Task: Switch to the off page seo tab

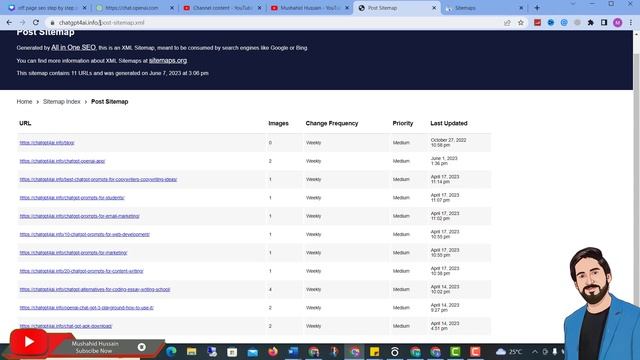Action: click(48, 8)
